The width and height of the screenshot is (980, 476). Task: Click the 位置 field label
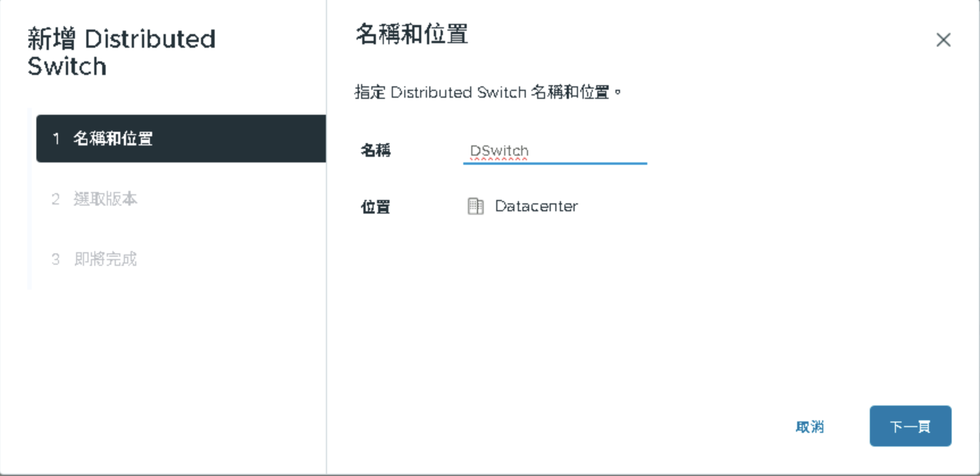[375, 207]
